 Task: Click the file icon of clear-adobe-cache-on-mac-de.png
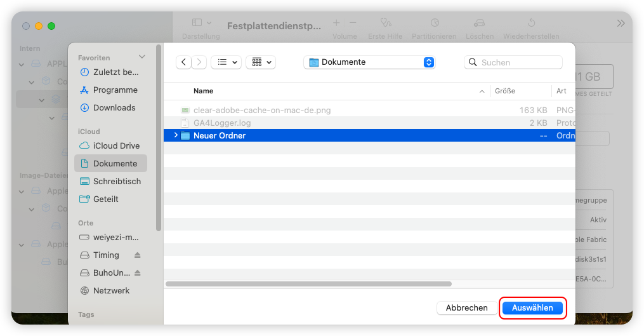click(185, 111)
